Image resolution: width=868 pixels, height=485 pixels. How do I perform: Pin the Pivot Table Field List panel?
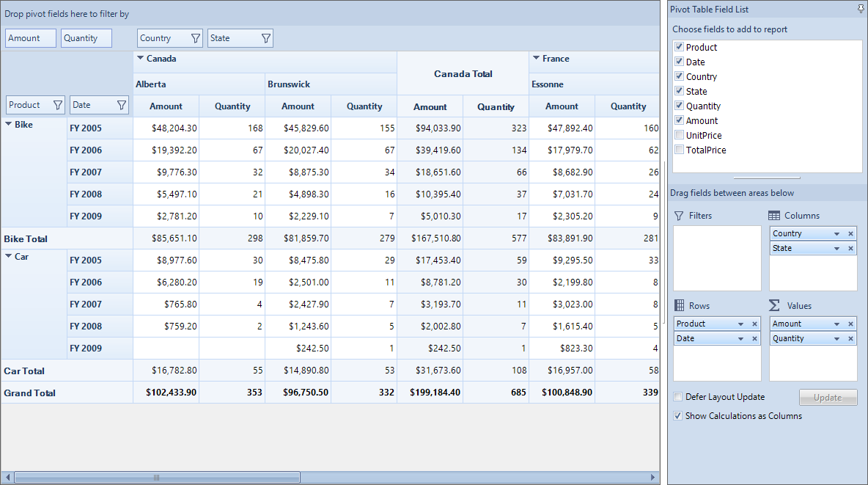(861, 9)
